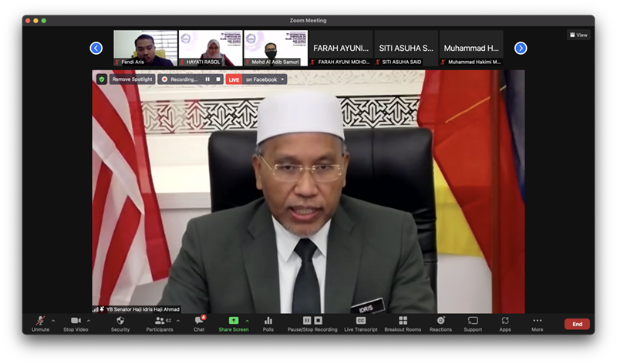This screenshot has height=364, width=617.
Task: Stop the video camera
Action: click(x=76, y=321)
